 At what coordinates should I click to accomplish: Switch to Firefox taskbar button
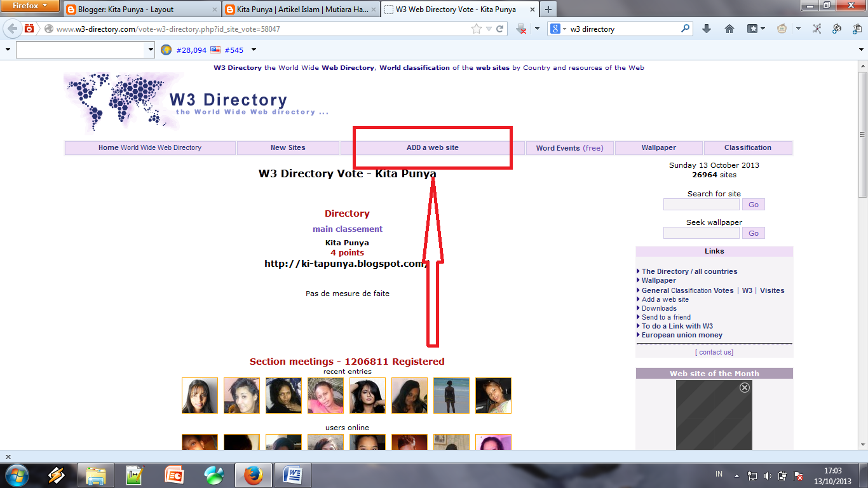(x=253, y=475)
